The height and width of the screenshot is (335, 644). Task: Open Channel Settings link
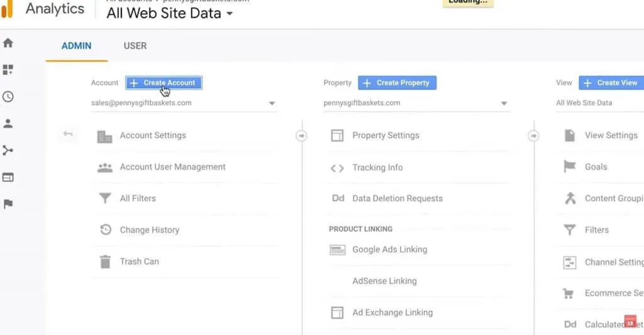tap(614, 262)
